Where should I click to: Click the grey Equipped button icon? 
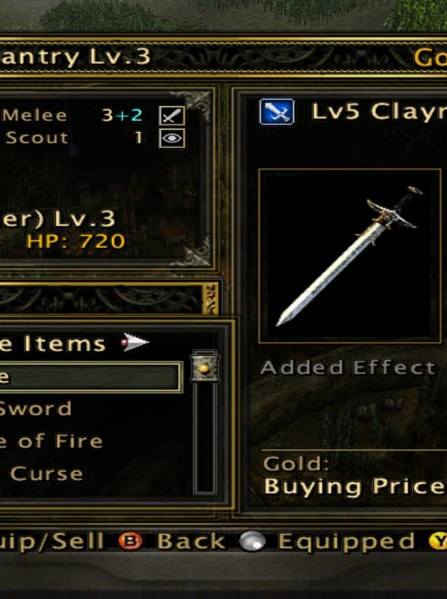point(252,541)
